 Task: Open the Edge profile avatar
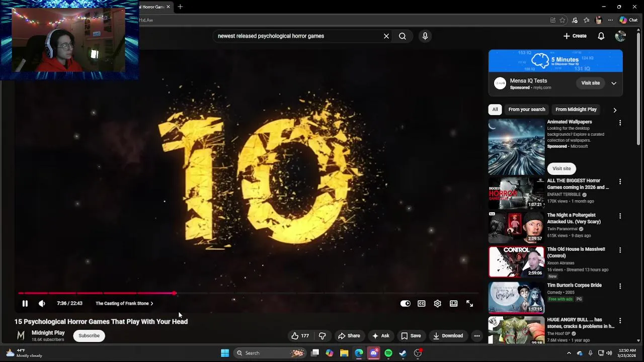point(598,20)
